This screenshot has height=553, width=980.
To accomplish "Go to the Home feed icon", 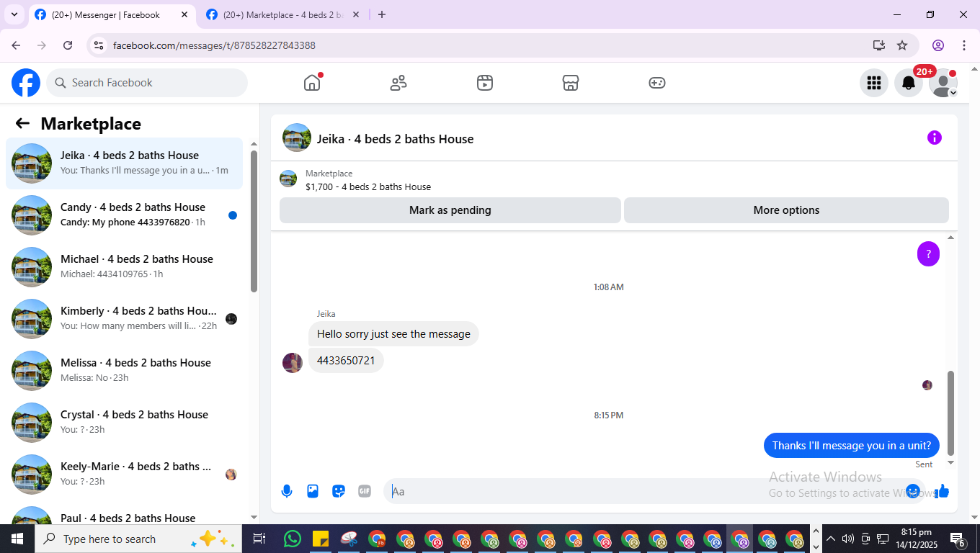I will click(312, 83).
